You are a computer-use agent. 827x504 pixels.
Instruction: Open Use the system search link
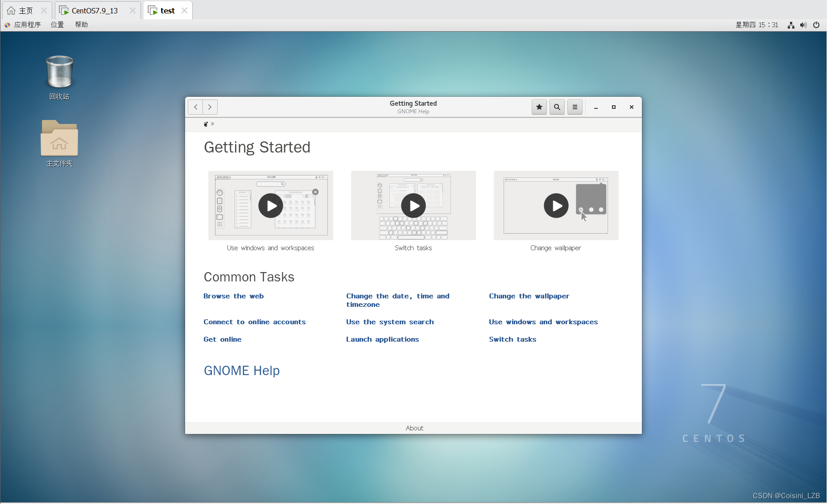390,322
